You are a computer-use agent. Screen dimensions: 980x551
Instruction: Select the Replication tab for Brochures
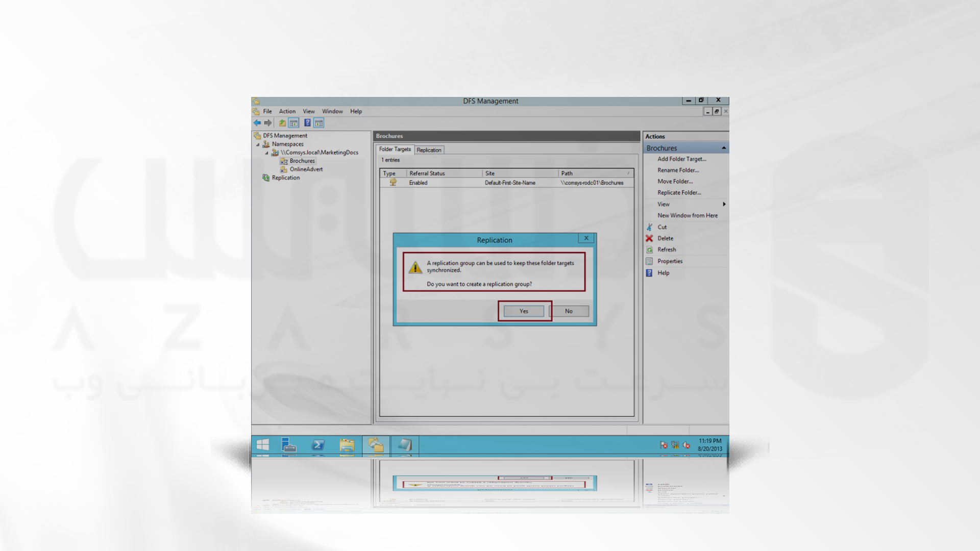click(428, 149)
